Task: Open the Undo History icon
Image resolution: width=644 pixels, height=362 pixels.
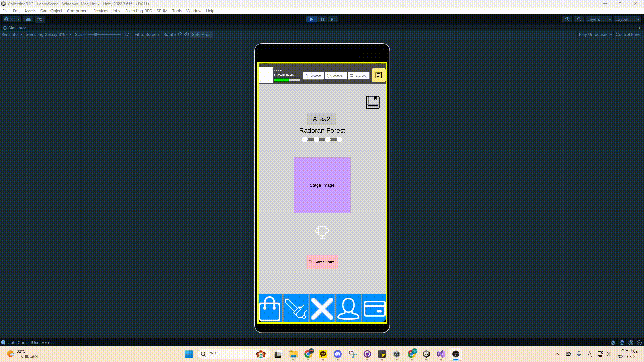Action: (x=567, y=19)
